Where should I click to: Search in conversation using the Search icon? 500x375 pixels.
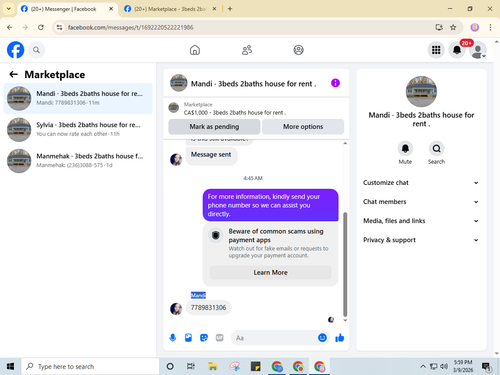point(436,148)
